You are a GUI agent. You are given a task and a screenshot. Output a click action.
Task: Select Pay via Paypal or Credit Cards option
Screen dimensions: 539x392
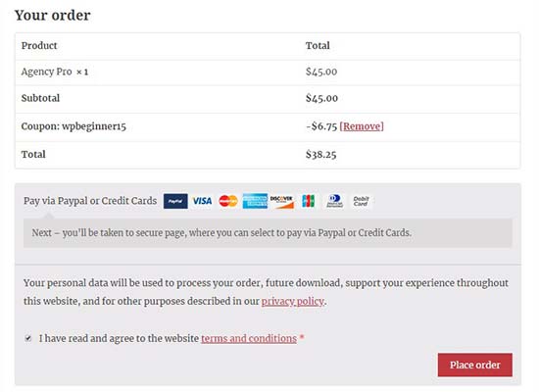coord(90,201)
